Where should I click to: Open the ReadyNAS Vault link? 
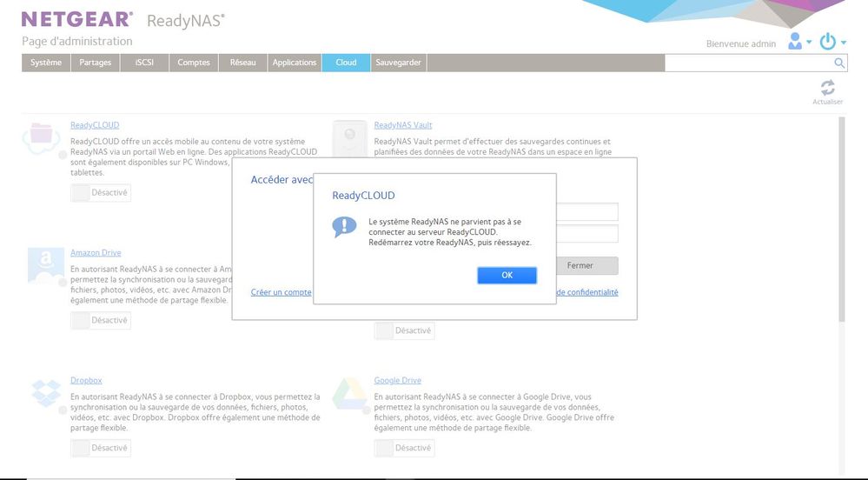(x=403, y=125)
